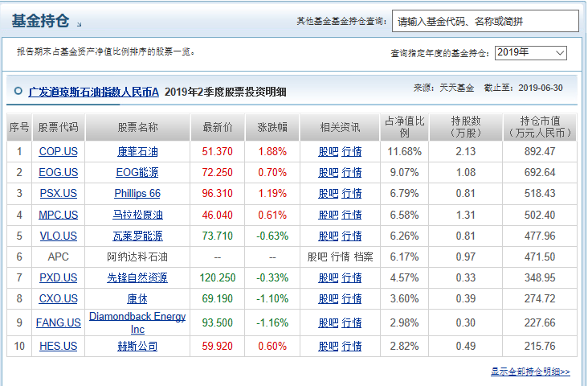
Task: Open the 康休 stock name link
Action: [137, 299]
